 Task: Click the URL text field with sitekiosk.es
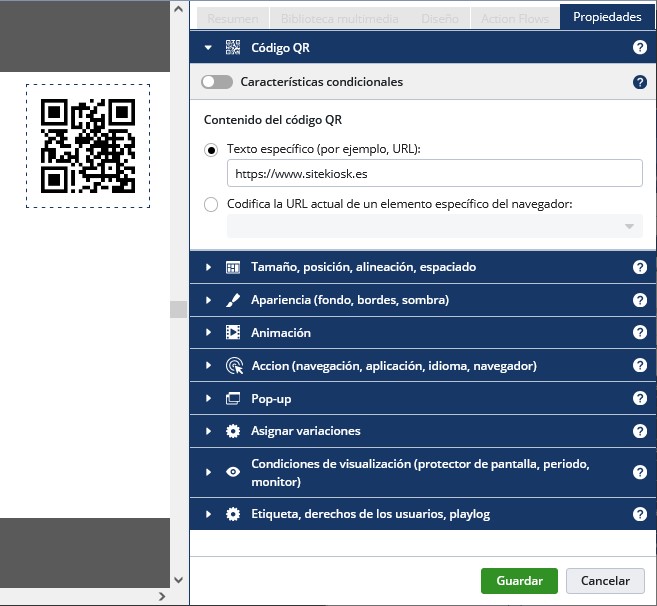coord(434,173)
